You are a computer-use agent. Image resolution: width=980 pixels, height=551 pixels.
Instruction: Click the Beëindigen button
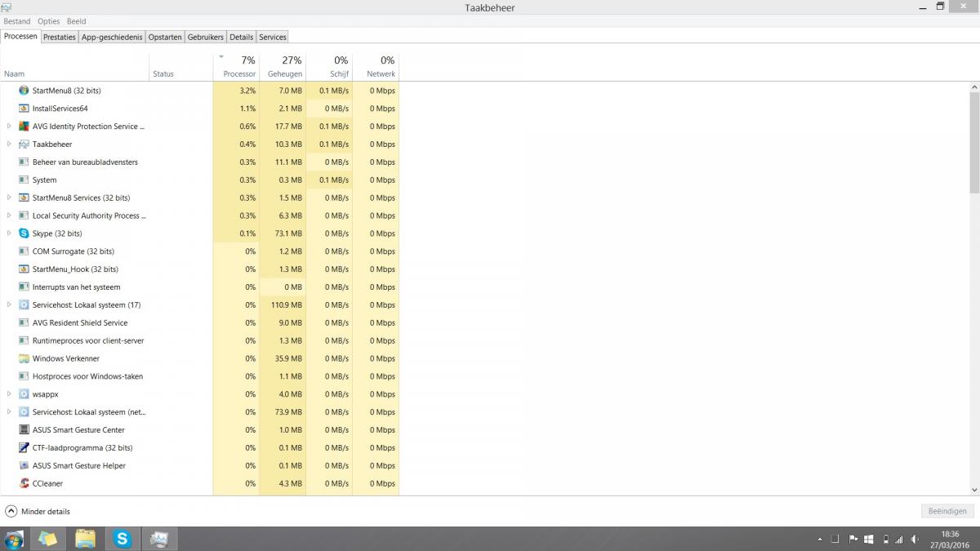coord(947,512)
